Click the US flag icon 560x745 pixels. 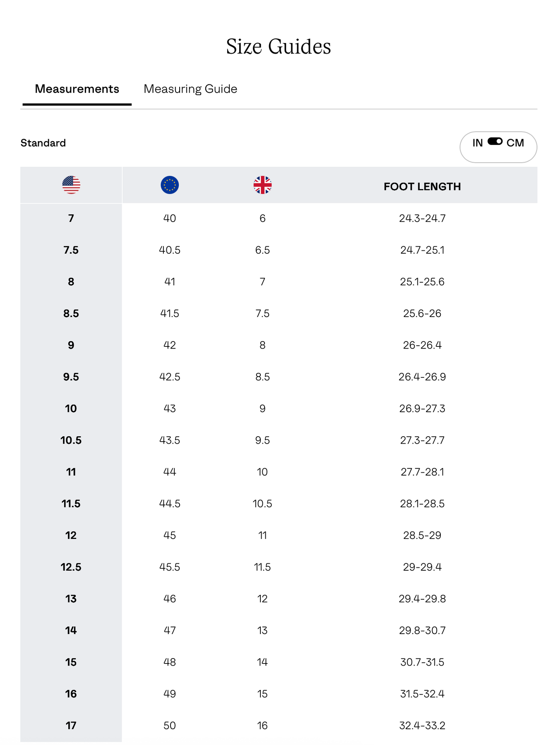(71, 185)
